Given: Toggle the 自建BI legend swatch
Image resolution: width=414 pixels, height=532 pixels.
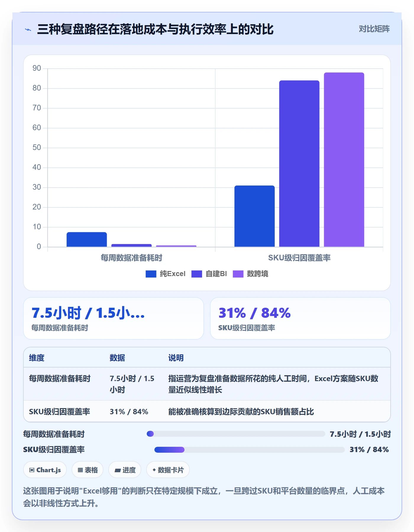Looking at the screenshot, I should 197,274.
